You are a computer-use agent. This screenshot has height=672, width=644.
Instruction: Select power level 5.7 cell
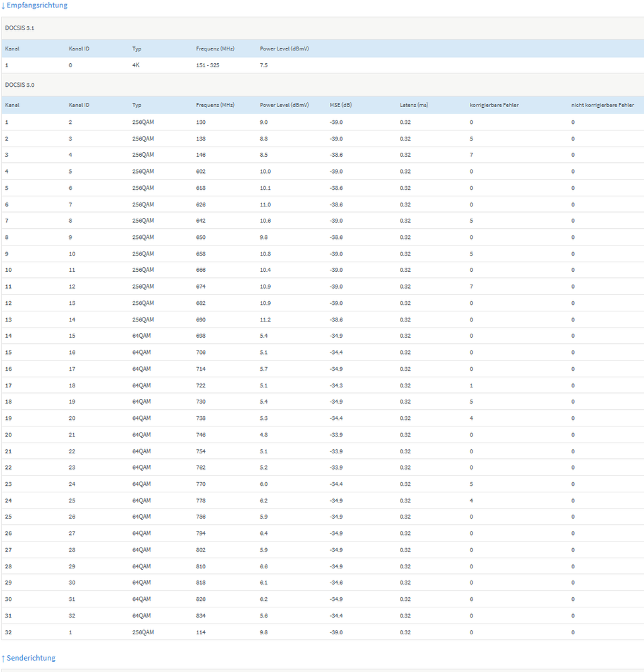[264, 369]
